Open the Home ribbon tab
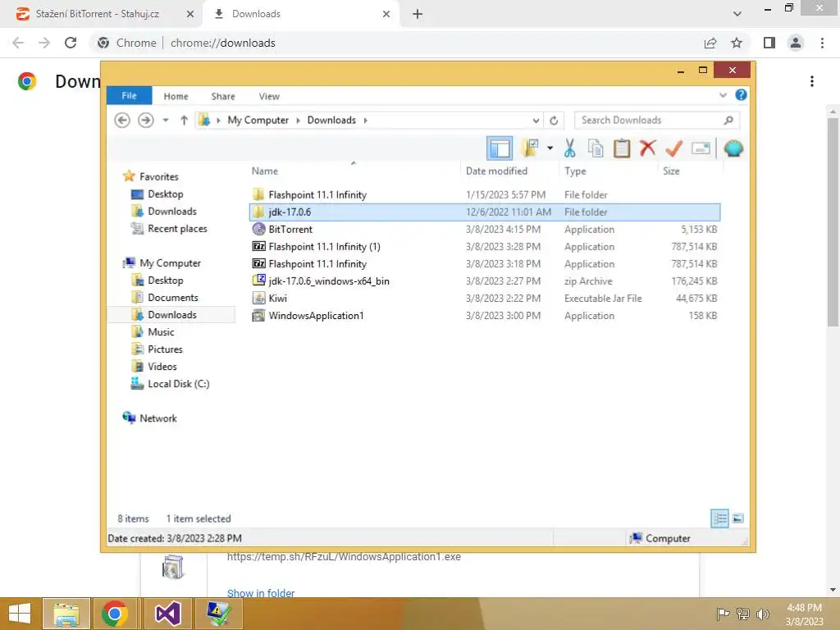The image size is (840, 630). [x=176, y=97]
